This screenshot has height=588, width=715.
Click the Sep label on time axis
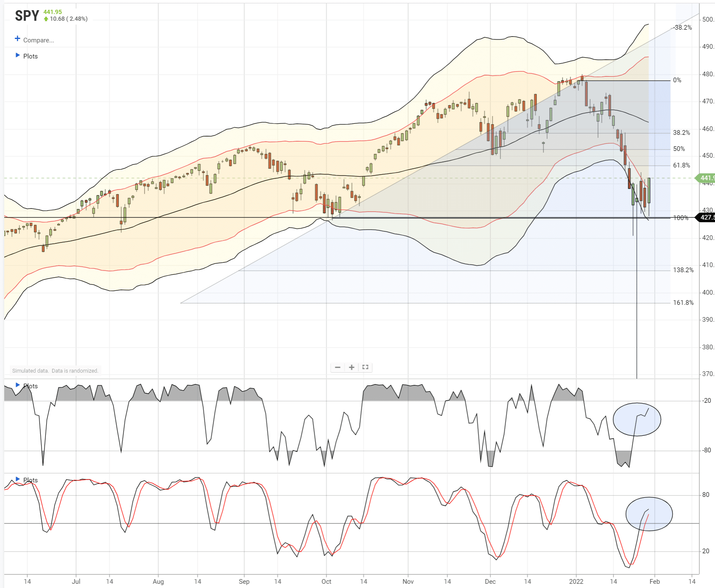click(x=244, y=581)
